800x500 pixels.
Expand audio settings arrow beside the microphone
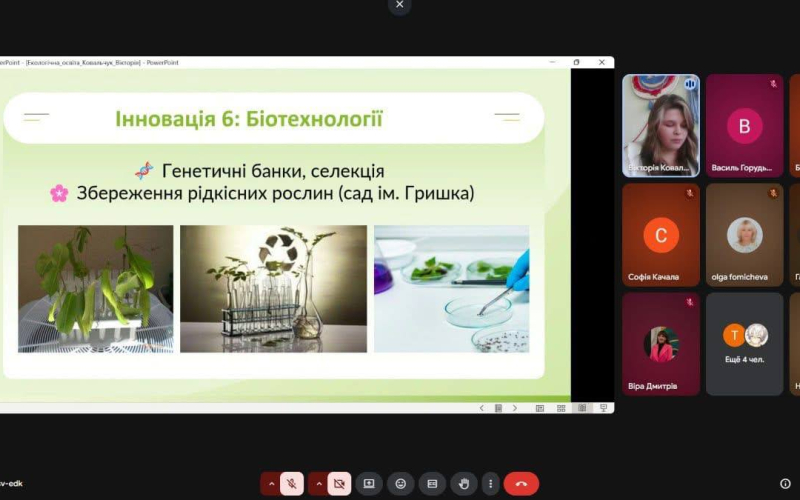[x=270, y=484]
